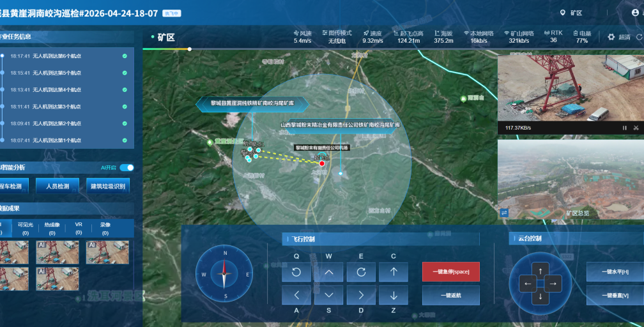Click speed 9.32m/s indicator
The height and width of the screenshot is (327, 644).
[x=372, y=37]
